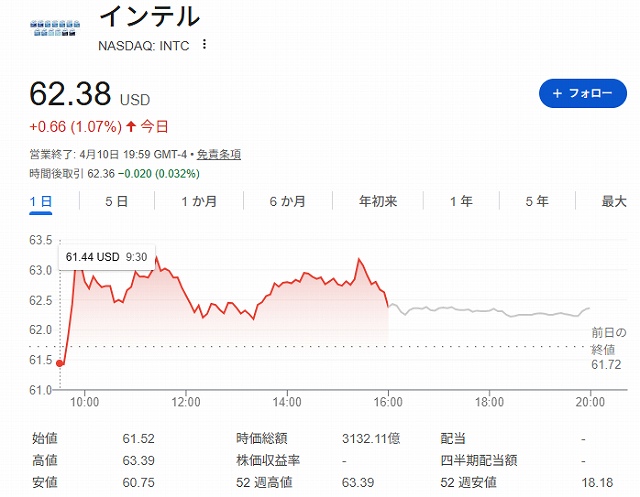Image resolution: width=640 pixels, height=497 pixels.
Task: Switch to the 5年 chart range
Action: tap(537, 201)
